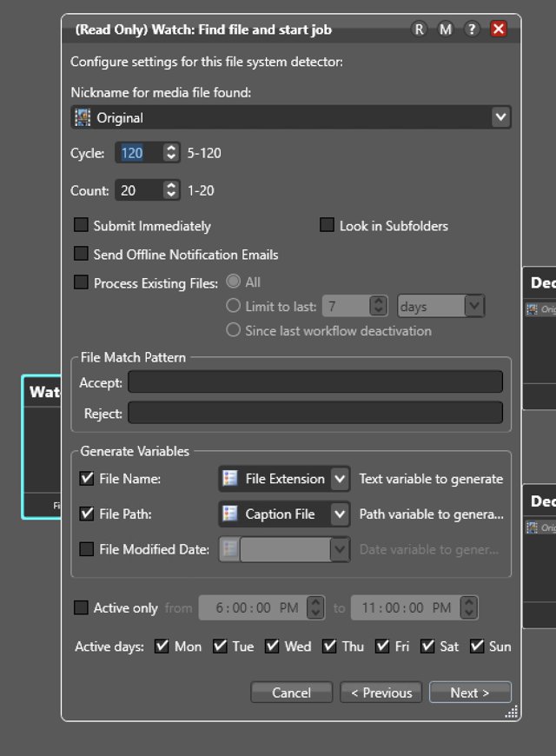The height and width of the screenshot is (756, 556).
Task: Click the Limit to last spinner arrows
Action: click(x=379, y=306)
